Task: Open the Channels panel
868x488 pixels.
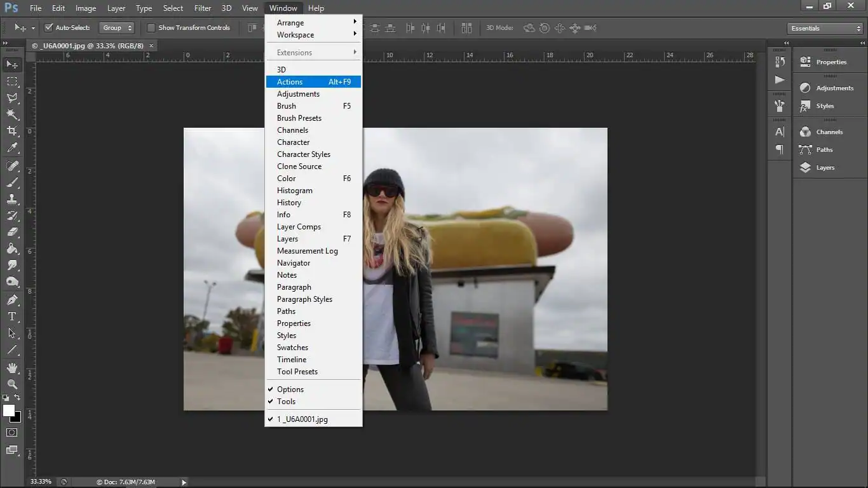Action: click(828, 132)
